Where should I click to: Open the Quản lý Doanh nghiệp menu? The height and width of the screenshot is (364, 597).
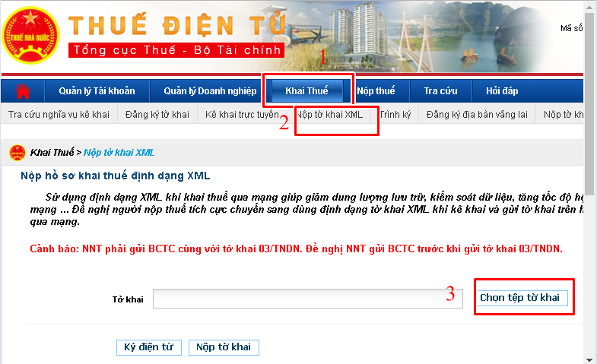(210, 91)
